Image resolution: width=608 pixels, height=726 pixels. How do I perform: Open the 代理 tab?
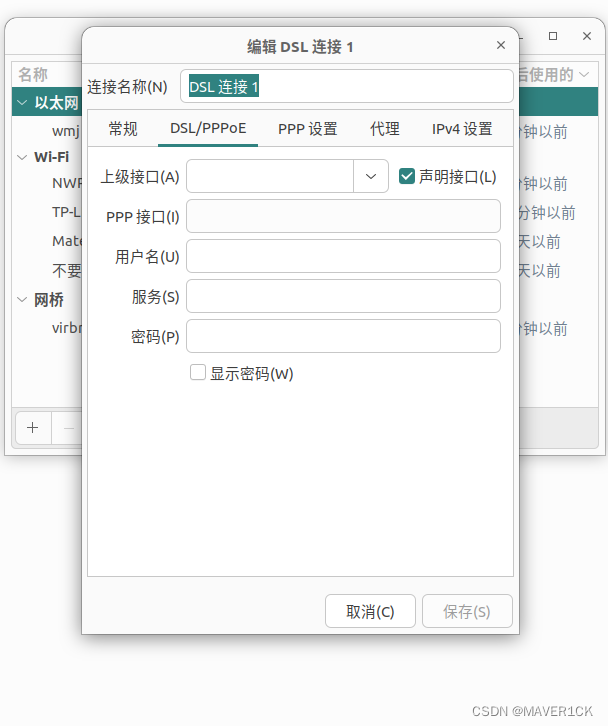384,129
